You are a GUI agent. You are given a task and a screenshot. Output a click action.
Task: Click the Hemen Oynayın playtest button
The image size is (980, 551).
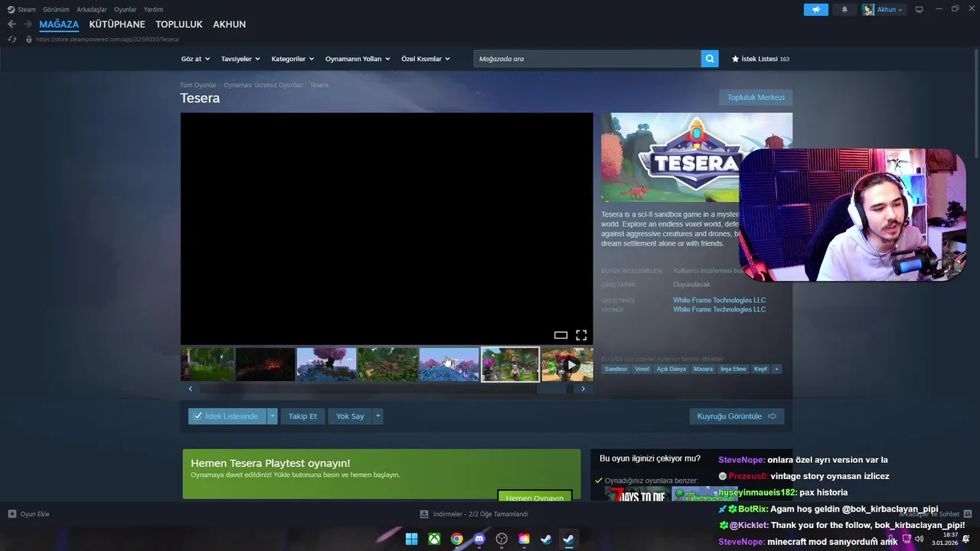pos(534,496)
